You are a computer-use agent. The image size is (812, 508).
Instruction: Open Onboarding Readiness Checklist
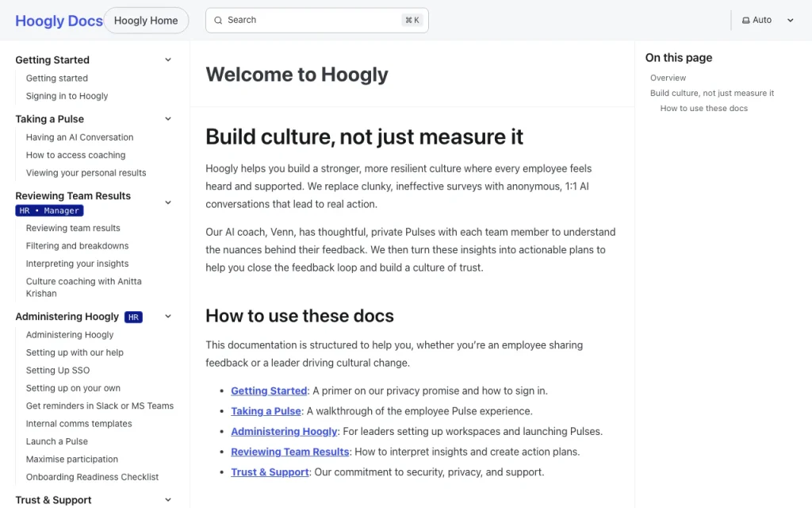click(x=92, y=477)
